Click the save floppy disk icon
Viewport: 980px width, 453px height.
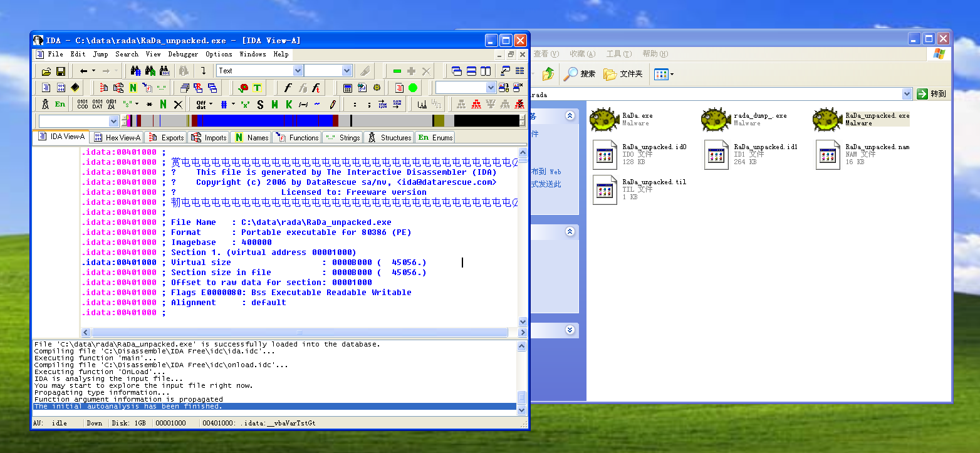click(x=61, y=71)
